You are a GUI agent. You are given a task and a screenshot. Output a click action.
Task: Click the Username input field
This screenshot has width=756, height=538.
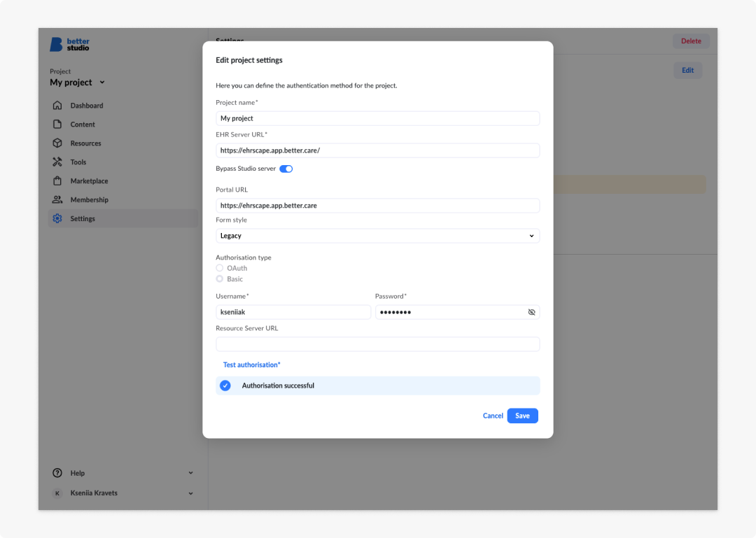click(x=293, y=313)
